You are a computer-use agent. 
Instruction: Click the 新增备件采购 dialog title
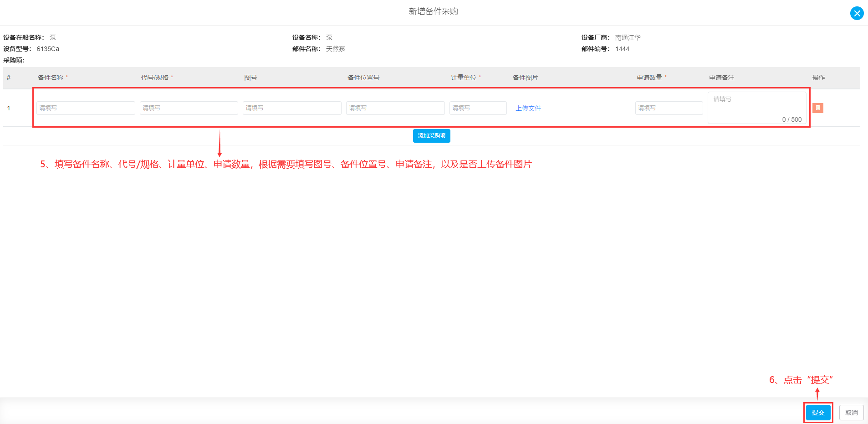pyautogui.click(x=434, y=11)
